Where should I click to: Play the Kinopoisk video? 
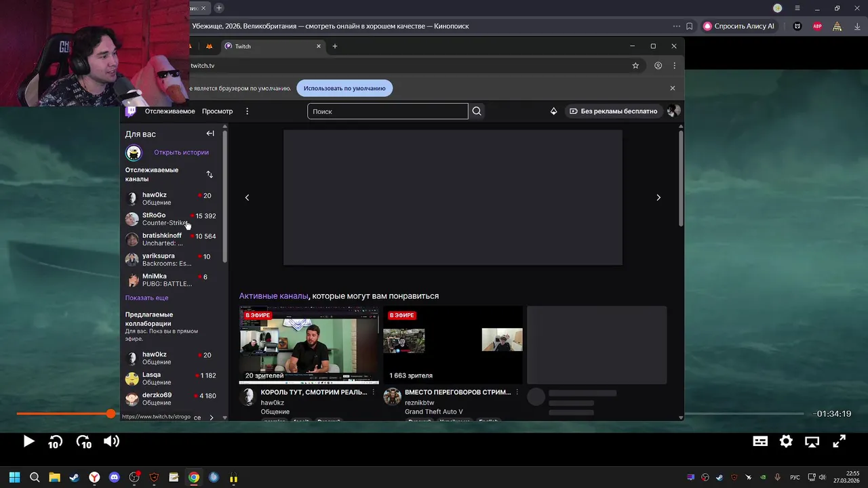[x=28, y=441]
